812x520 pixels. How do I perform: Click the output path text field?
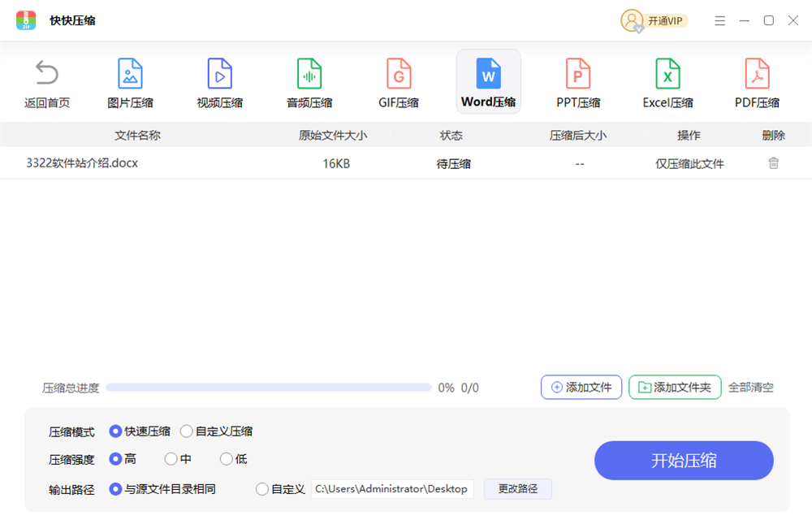point(392,489)
